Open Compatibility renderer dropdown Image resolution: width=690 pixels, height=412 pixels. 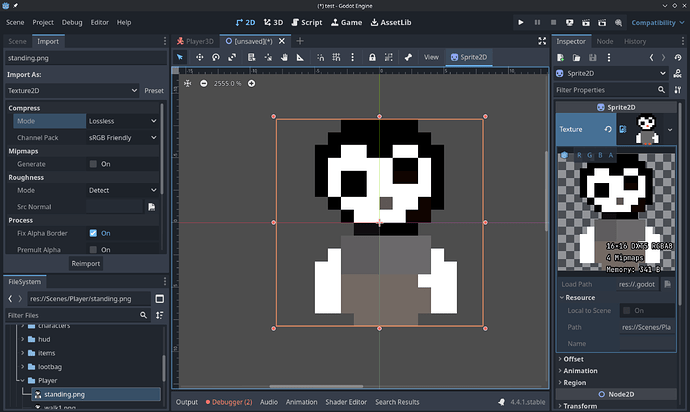[658, 22]
